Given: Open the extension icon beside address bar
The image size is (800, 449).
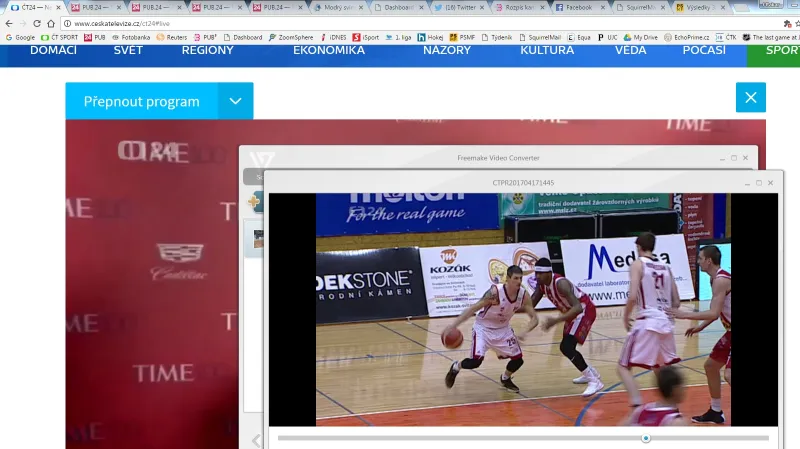Looking at the screenshot, I should (x=787, y=23).
